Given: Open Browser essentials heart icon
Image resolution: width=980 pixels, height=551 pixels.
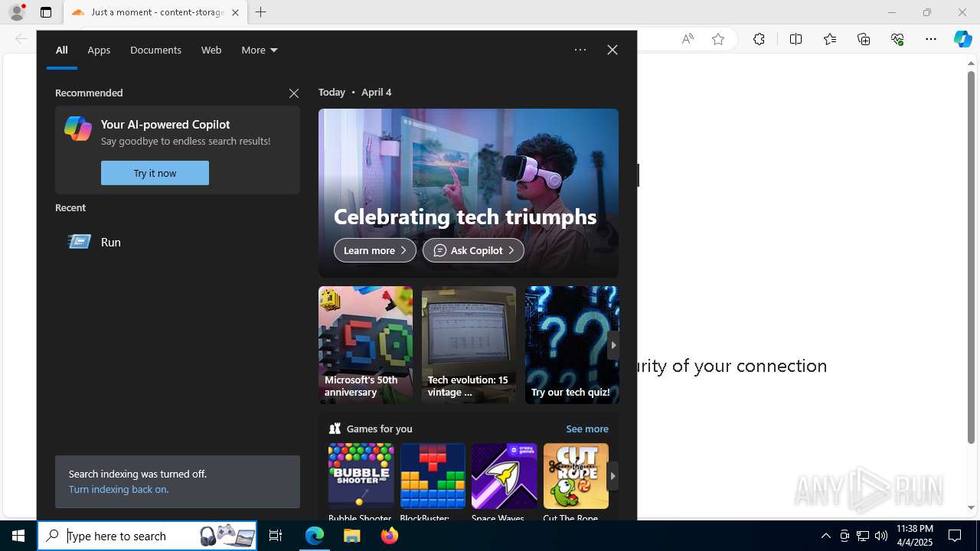Looking at the screenshot, I should (897, 39).
